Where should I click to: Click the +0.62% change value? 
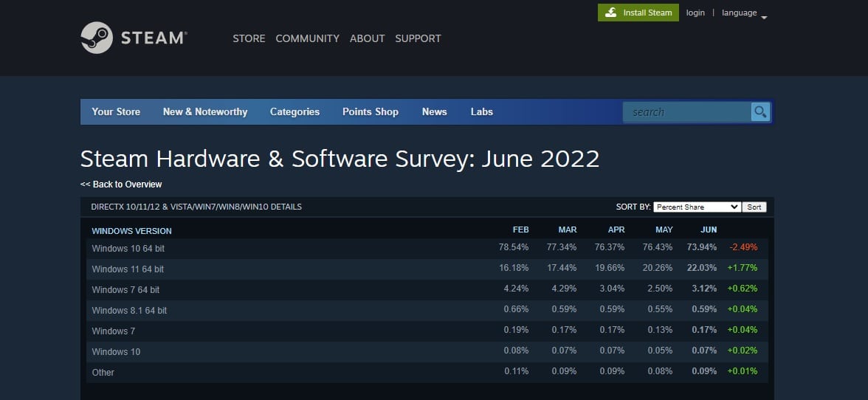pos(743,289)
